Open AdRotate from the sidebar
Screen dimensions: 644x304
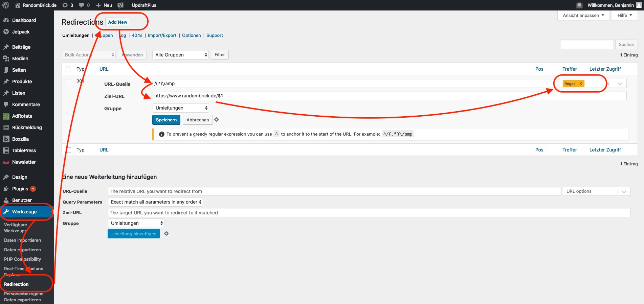[22, 116]
